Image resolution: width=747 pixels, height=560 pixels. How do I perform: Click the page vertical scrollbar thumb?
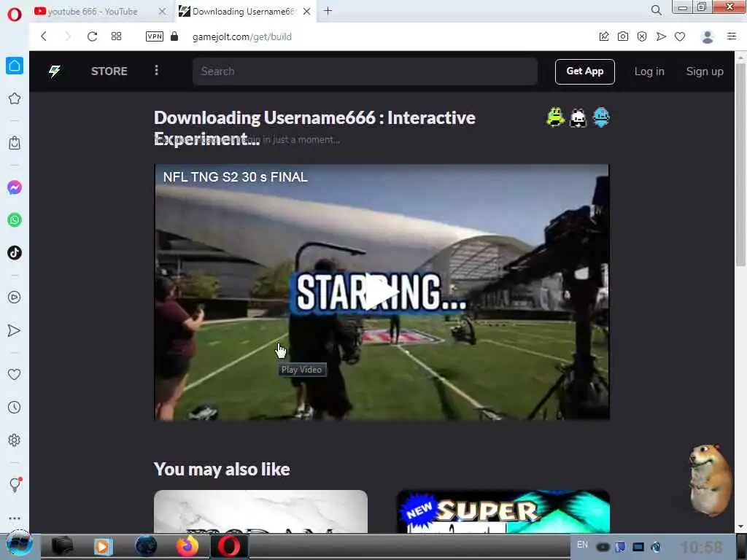pyautogui.click(x=740, y=164)
